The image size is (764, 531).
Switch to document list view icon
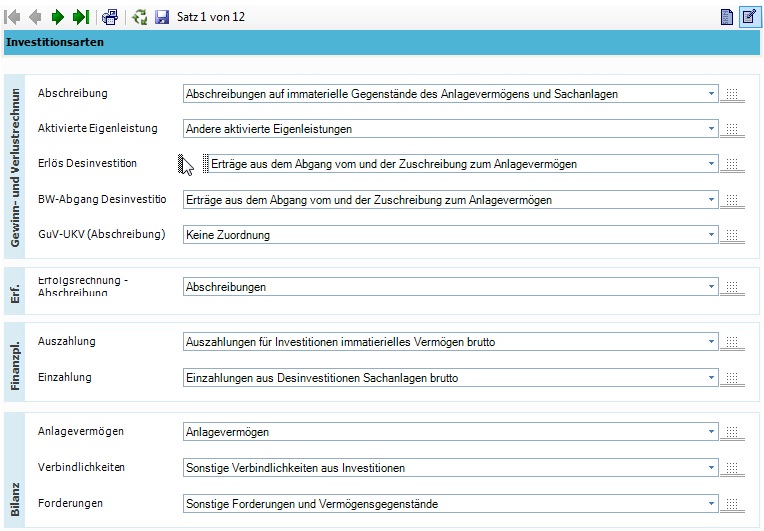click(x=726, y=17)
